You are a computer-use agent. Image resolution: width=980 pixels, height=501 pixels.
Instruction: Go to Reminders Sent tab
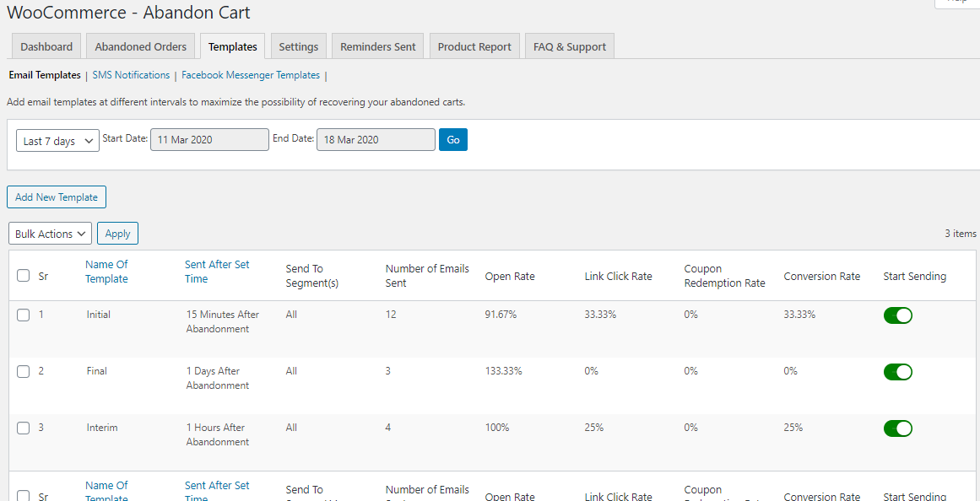[377, 46]
